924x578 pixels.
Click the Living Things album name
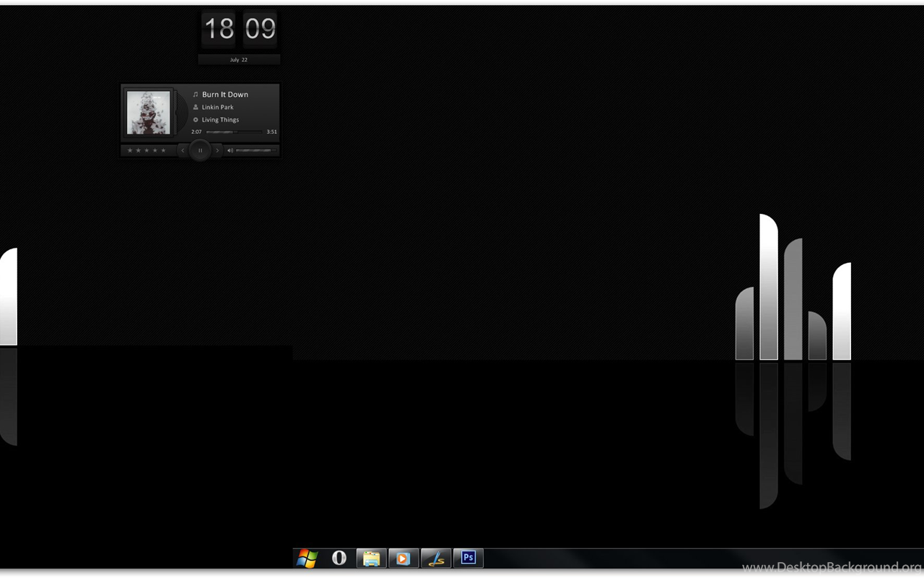(x=220, y=120)
